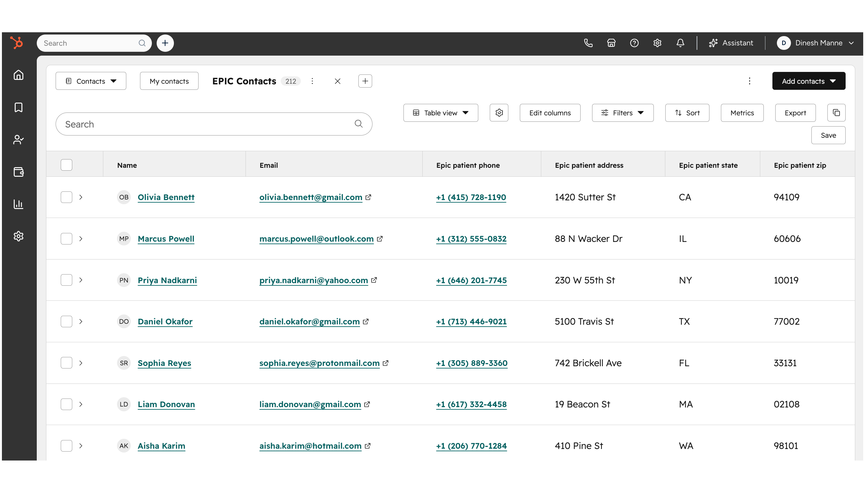Viewport: 868px width, 488px height.
Task: Click the HubSpot logo icon
Action: (17, 43)
